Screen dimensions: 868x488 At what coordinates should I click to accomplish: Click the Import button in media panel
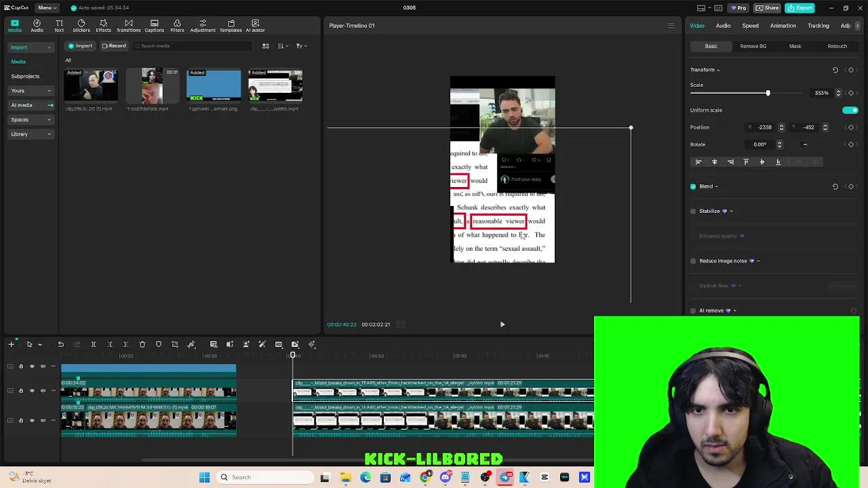coord(80,46)
